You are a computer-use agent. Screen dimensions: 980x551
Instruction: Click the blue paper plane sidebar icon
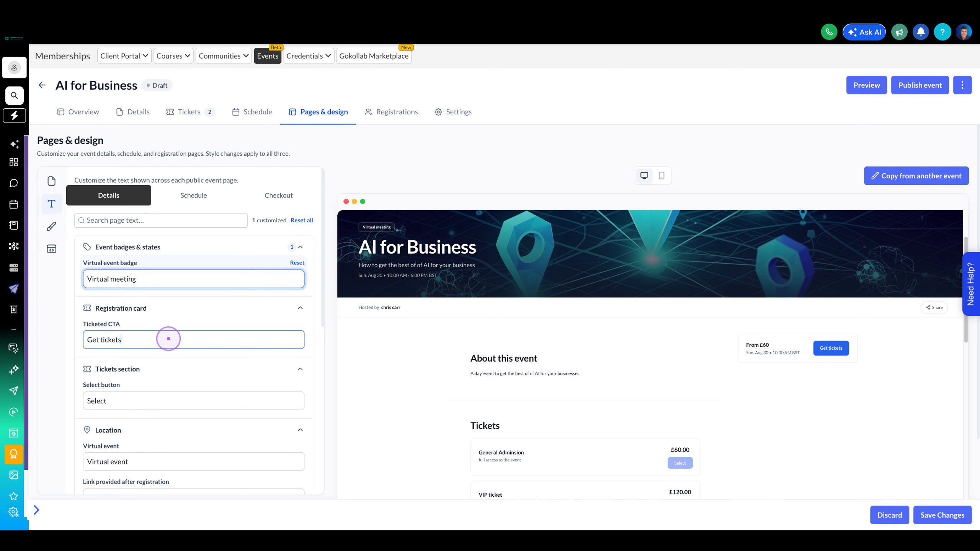pos(14,289)
